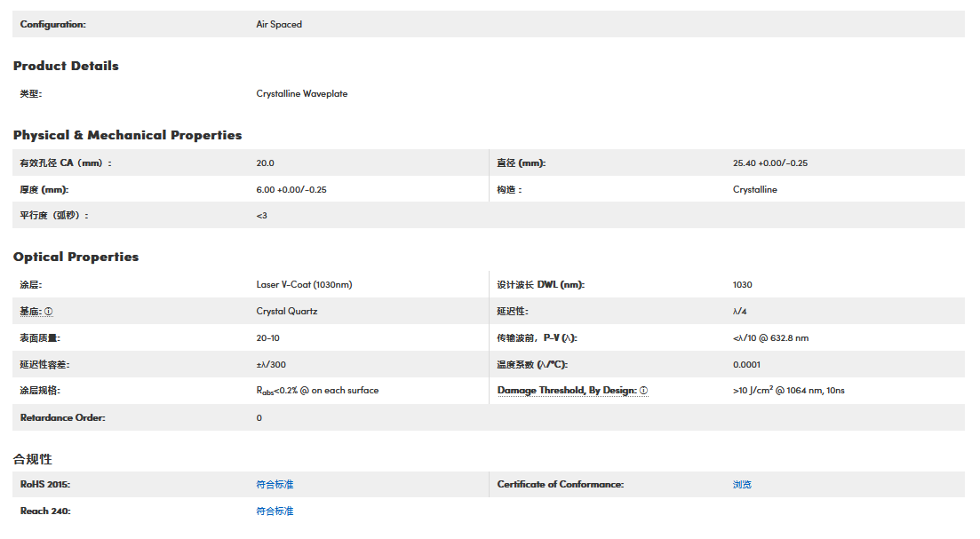Click the Damage Threshold, By Design label

567,391
